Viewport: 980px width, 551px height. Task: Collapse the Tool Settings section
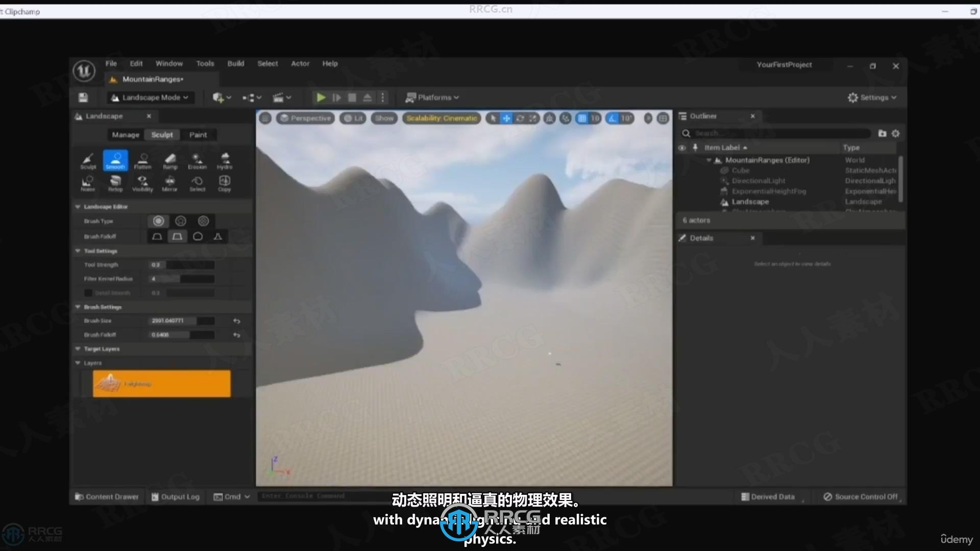pos(78,251)
